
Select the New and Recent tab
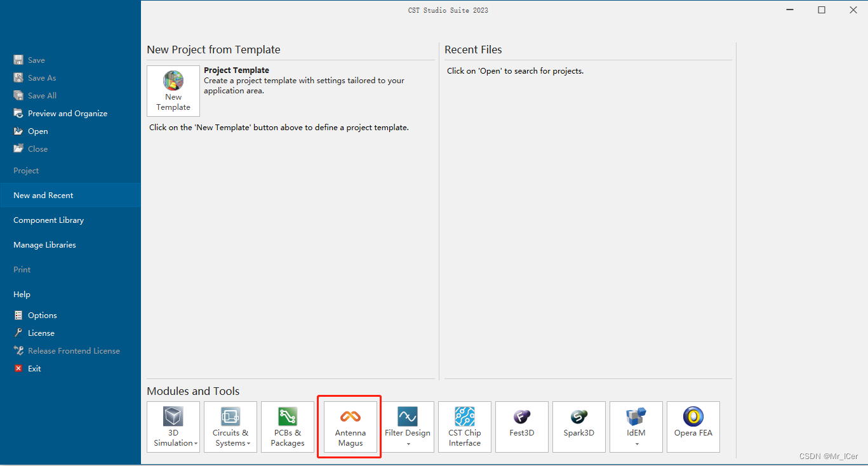70,196
